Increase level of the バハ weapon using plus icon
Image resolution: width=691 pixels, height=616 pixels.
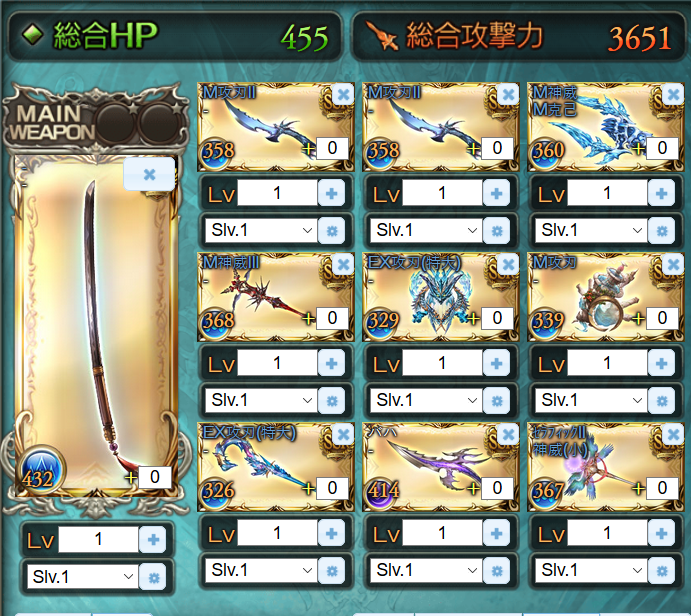point(496,533)
